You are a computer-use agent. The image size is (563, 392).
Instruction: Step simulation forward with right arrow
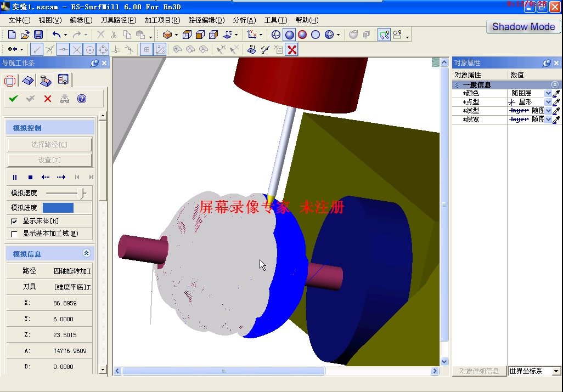click(61, 177)
